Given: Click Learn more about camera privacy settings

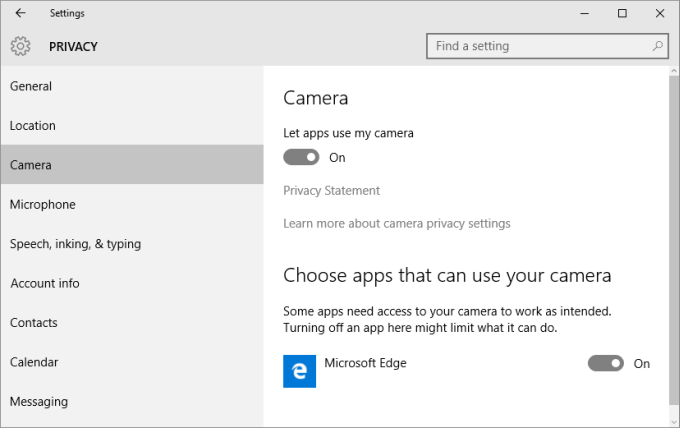Looking at the screenshot, I should 397,223.
